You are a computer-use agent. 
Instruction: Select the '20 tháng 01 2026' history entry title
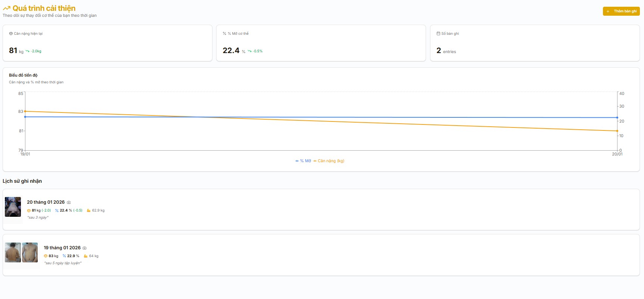coord(46,202)
